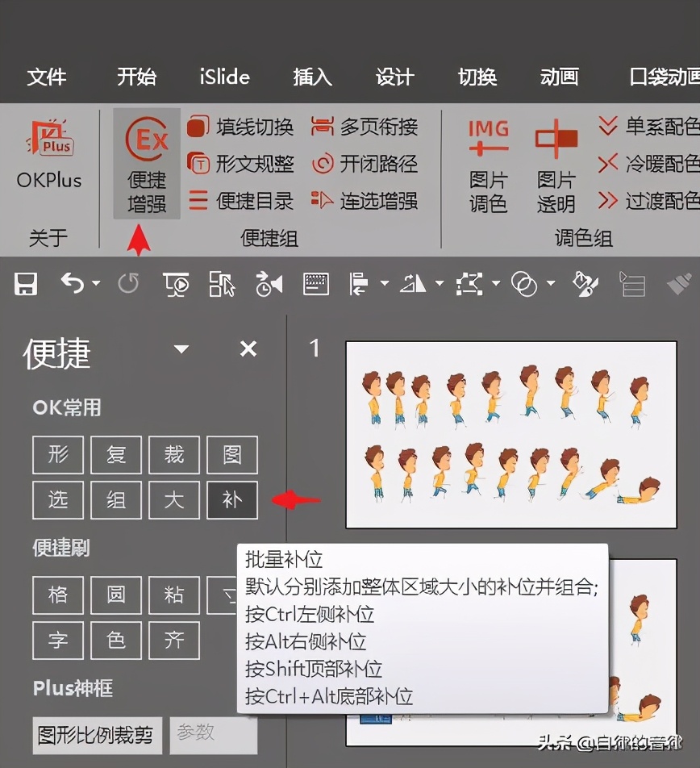This screenshot has width=700, height=768.
Task: Expand the Undo history dropdown
Action: [x=97, y=283]
